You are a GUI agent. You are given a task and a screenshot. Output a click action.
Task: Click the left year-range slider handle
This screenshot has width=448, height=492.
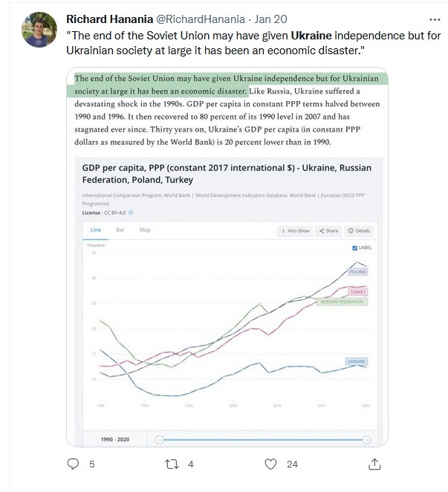click(x=160, y=440)
